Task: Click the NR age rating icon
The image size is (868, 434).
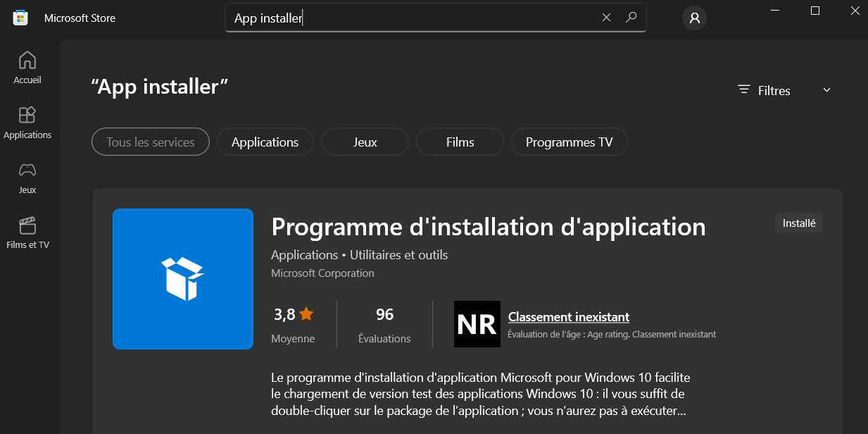Action: pyautogui.click(x=477, y=324)
